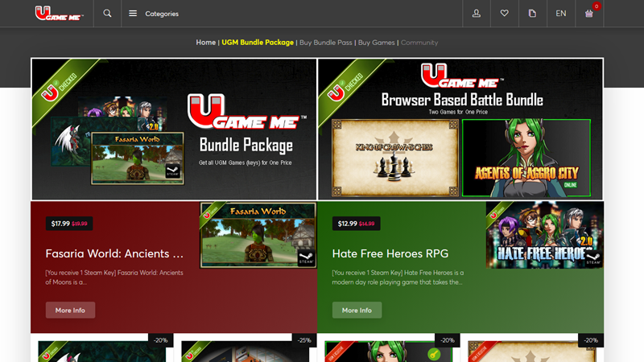
Task: Open the search magnifier icon
Action: [x=107, y=14]
